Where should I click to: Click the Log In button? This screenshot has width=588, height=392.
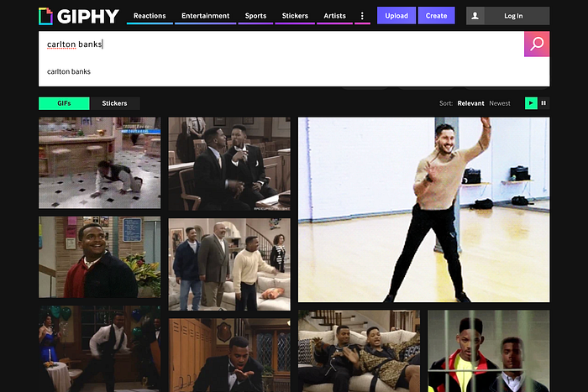(x=513, y=16)
